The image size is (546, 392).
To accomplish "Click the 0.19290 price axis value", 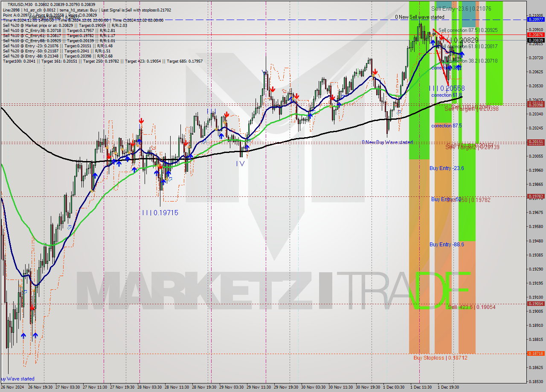I will pos(536,269).
